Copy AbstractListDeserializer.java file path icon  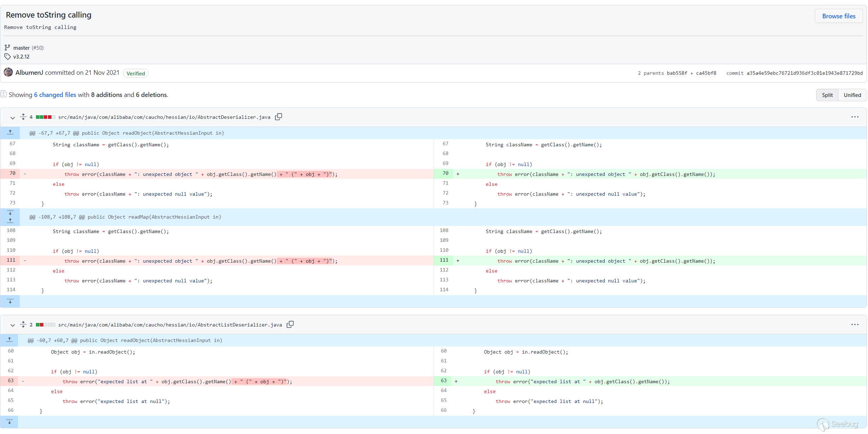tap(290, 324)
